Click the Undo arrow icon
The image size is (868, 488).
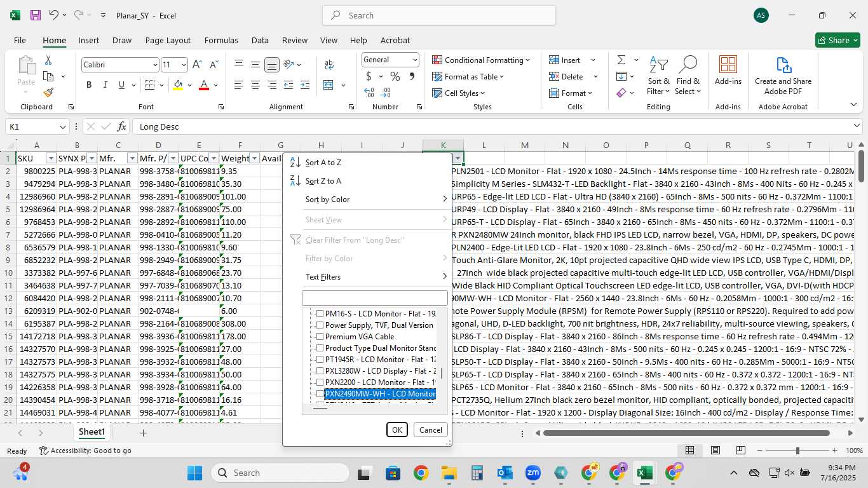click(54, 15)
